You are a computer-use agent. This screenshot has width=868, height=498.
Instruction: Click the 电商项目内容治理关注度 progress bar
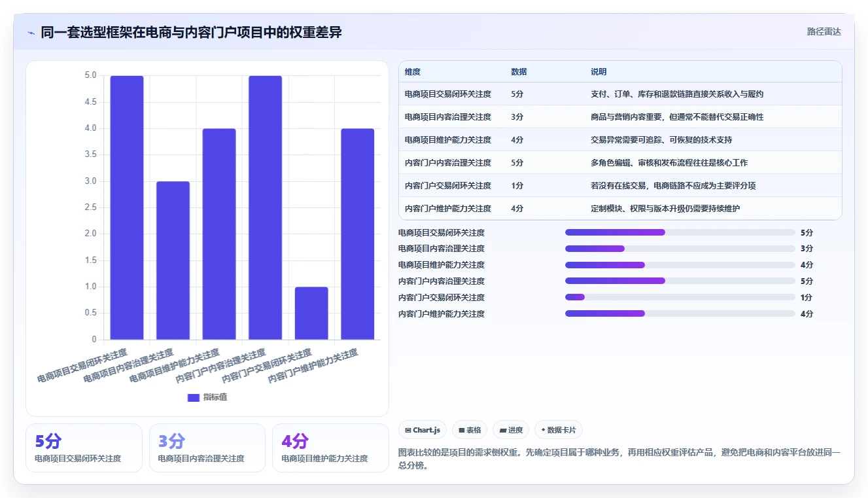click(x=680, y=249)
